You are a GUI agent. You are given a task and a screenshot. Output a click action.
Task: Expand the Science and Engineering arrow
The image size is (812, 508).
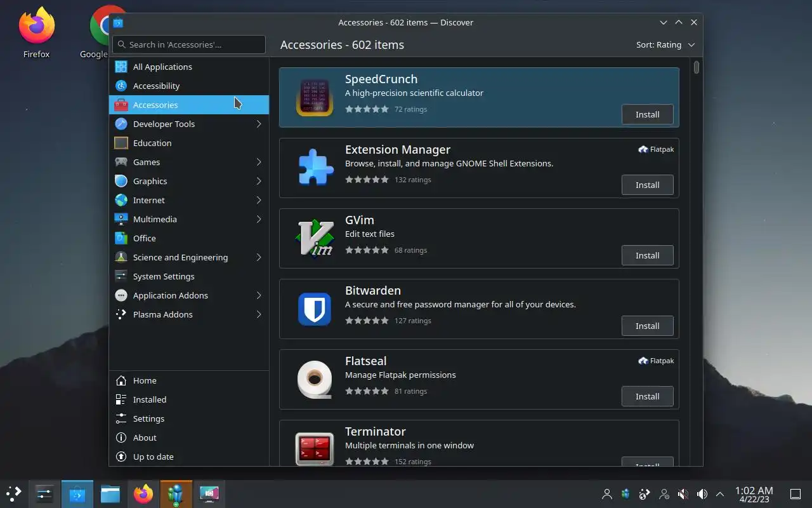point(259,257)
